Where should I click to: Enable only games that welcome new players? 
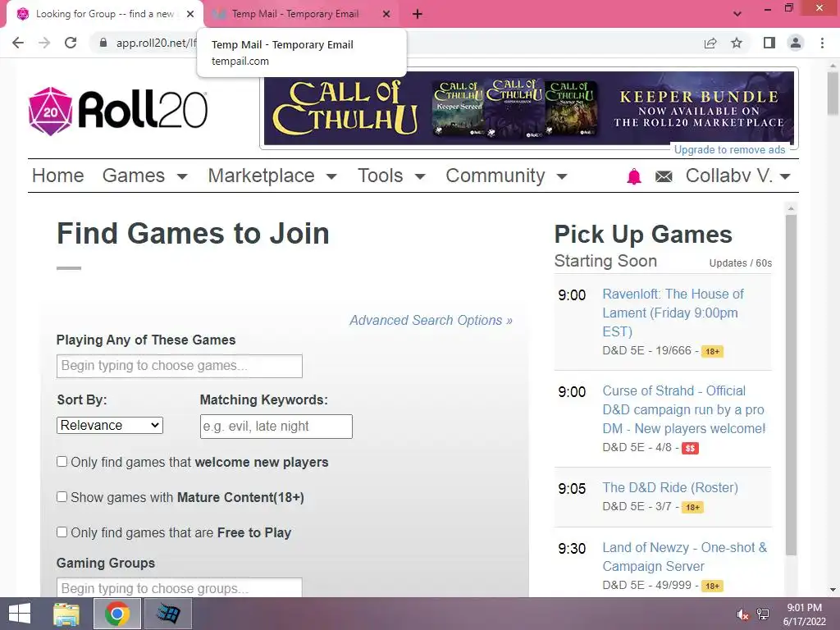tap(62, 462)
